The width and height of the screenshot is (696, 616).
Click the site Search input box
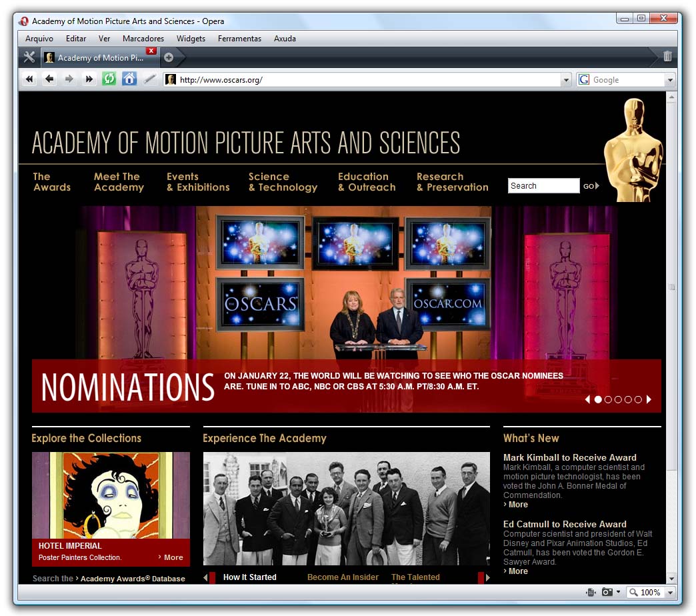tap(543, 185)
